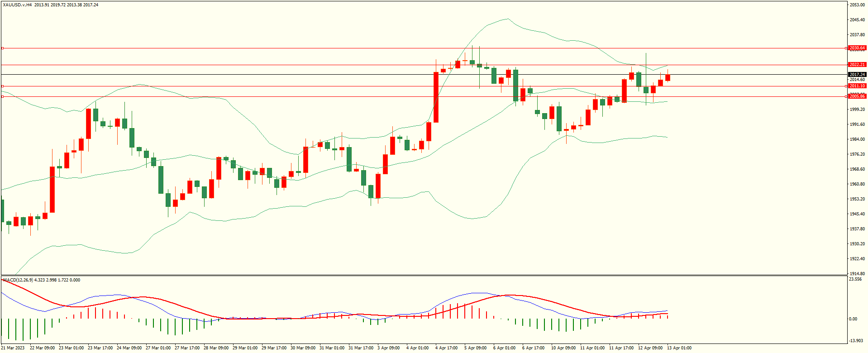This screenshot has width=868, height=353.
Task: Grab left handle of 2030.64 horizontal line
Action: point(2,48)
